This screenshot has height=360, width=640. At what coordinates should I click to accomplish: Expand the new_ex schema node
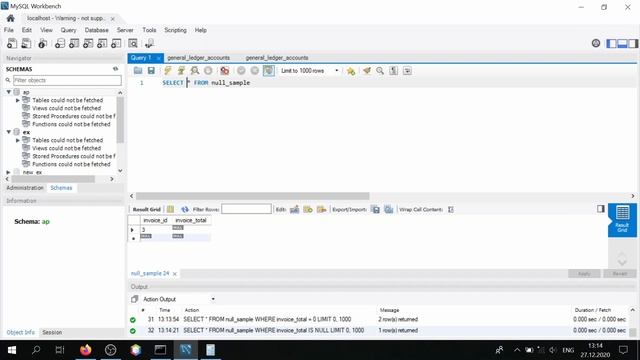(8, 172)
